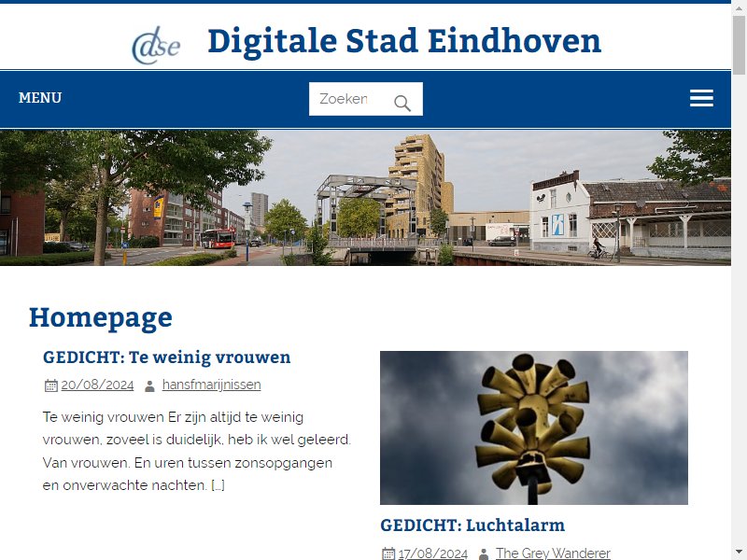This screenshot has width=747, height=560.
Task: Open the 17/08/2024 date link
Action: [x=433, y=553]
